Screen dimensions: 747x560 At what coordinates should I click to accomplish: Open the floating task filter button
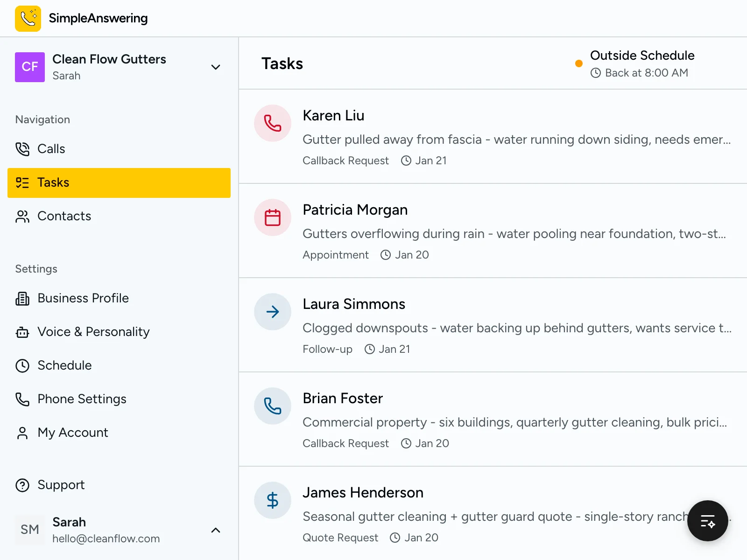(707, 521)
